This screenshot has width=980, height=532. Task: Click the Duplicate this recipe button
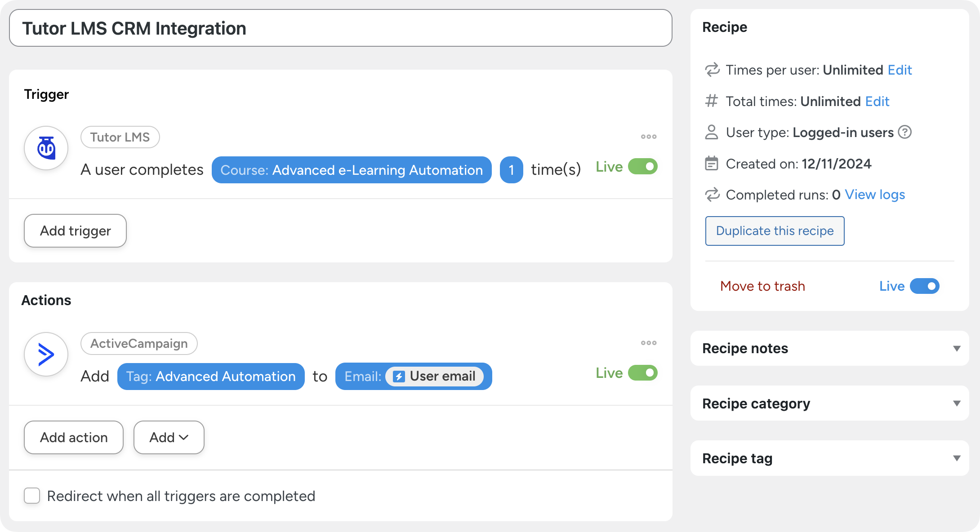[x=775, y=231]
